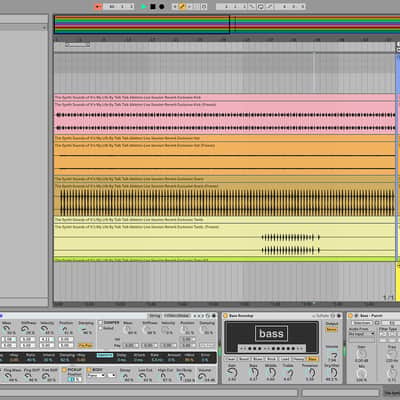
Task: Toggle the Mono output button in Amp
Action: 332,330
